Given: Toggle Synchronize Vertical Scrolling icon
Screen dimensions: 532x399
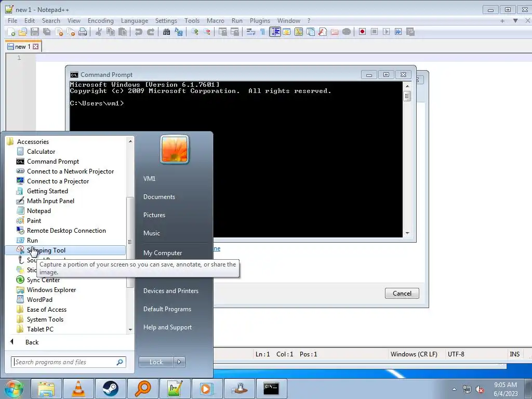Looking at the screenshot, I should pyautogui.click(x=222, y=32).
